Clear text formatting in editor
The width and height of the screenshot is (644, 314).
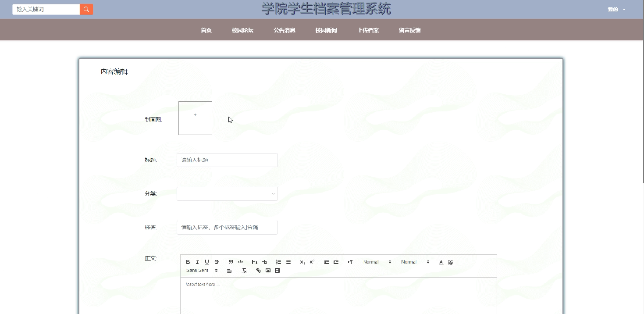click(244, 271)
